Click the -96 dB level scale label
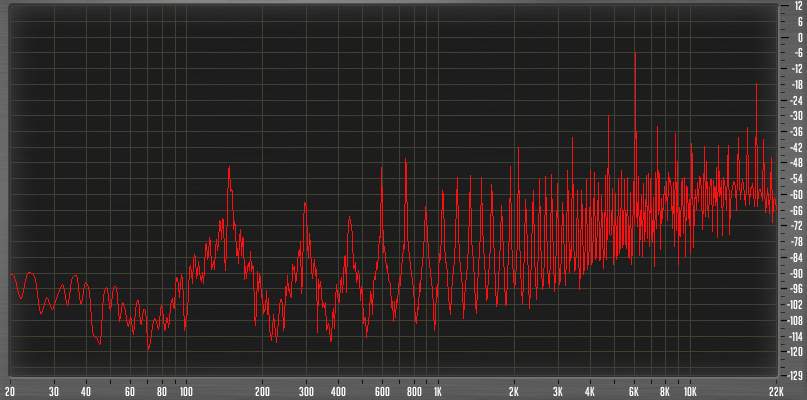807x400 pixels. [796, 289]
